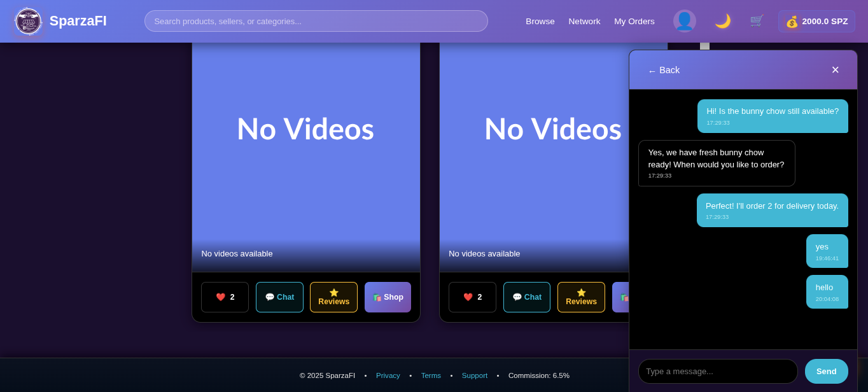This screenshot has height=392, width=868.
Task: Open the Network menu
Action: (x=584, y=21)
